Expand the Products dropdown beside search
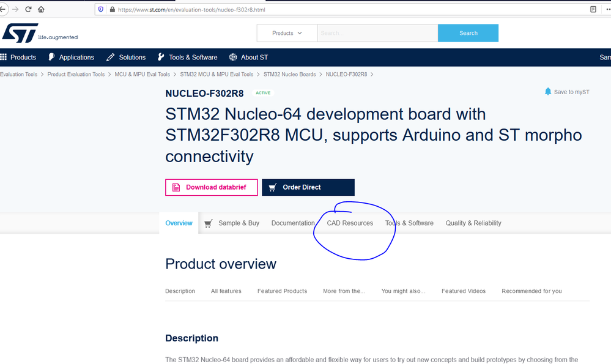Viewport: 611px width, 364px height. [287, 33]
